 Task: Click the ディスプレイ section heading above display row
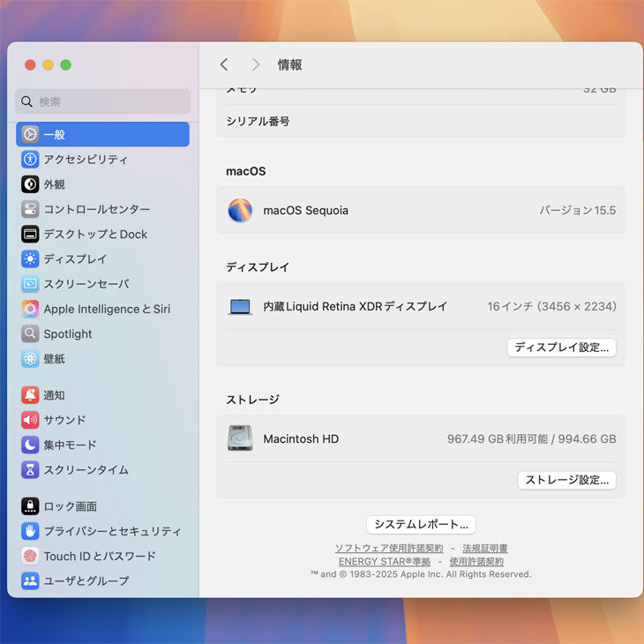coord(258,267)
